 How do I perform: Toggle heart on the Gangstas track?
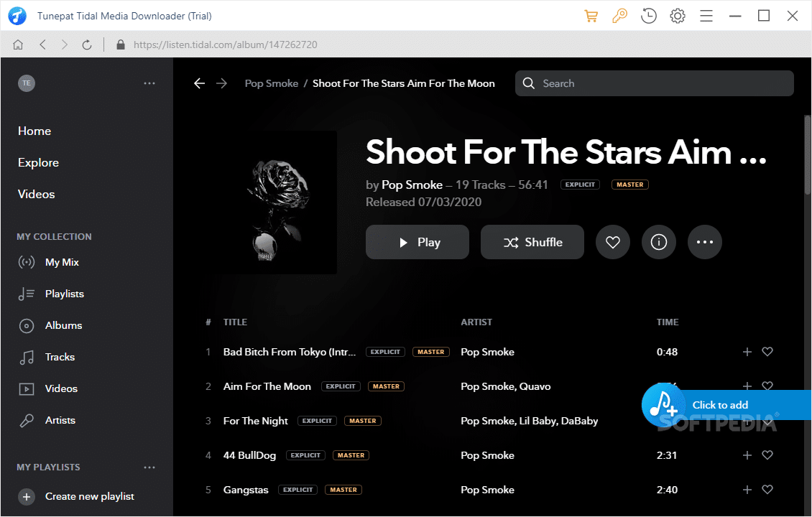point(767,490)
